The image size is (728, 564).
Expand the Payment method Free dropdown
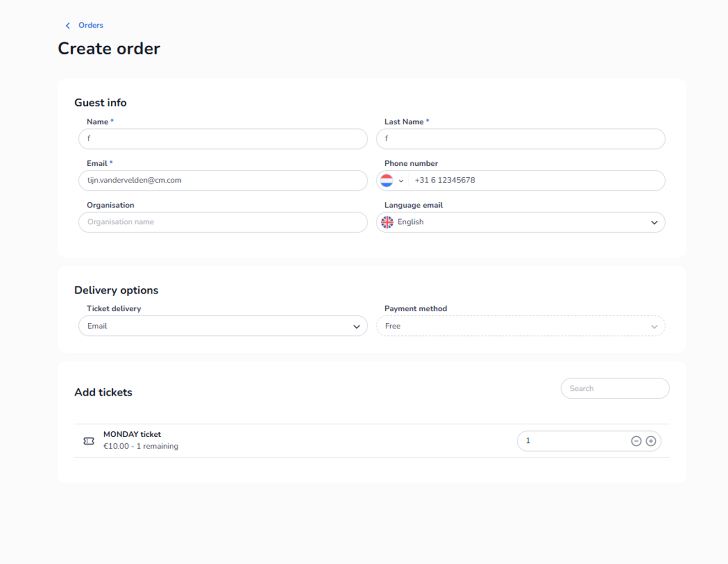(520, 326)
